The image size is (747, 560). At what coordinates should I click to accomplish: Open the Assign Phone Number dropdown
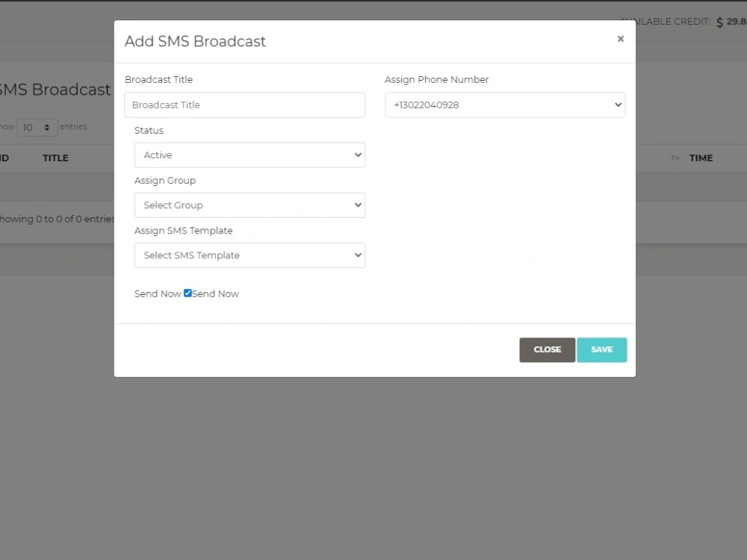(505, 105)
